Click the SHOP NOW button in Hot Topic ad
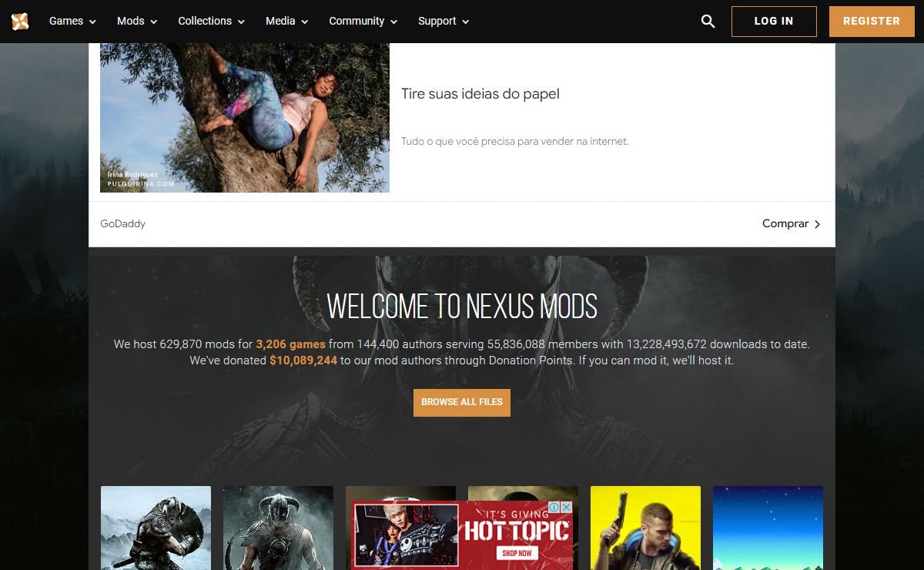Image resolution: width=924 pixels, height=570 pixels. pyautogui.click(x=517, y=553)
